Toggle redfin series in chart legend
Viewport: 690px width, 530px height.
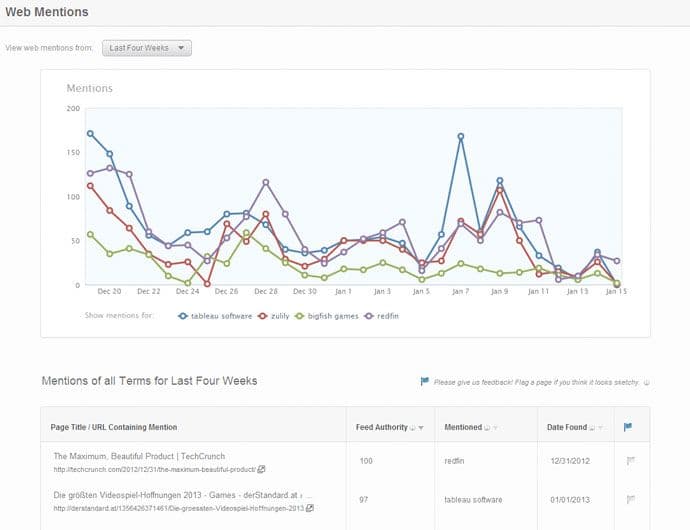point(387,315)
